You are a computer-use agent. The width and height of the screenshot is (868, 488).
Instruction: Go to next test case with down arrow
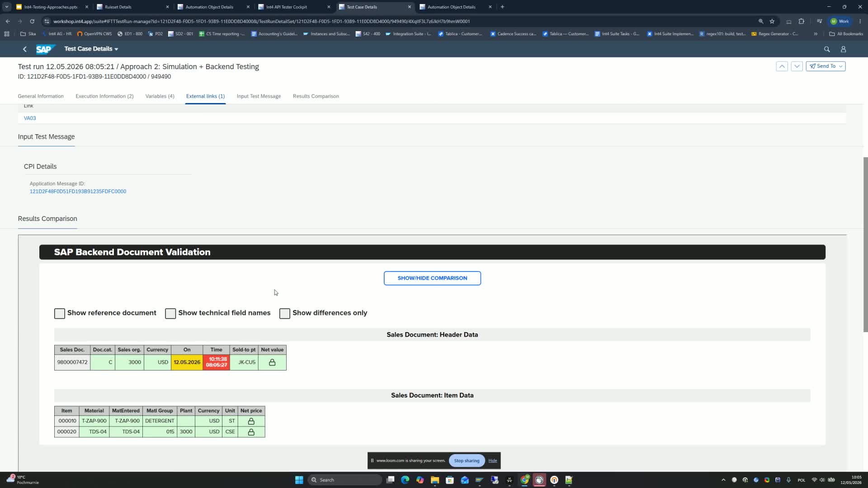coord(797,66)
